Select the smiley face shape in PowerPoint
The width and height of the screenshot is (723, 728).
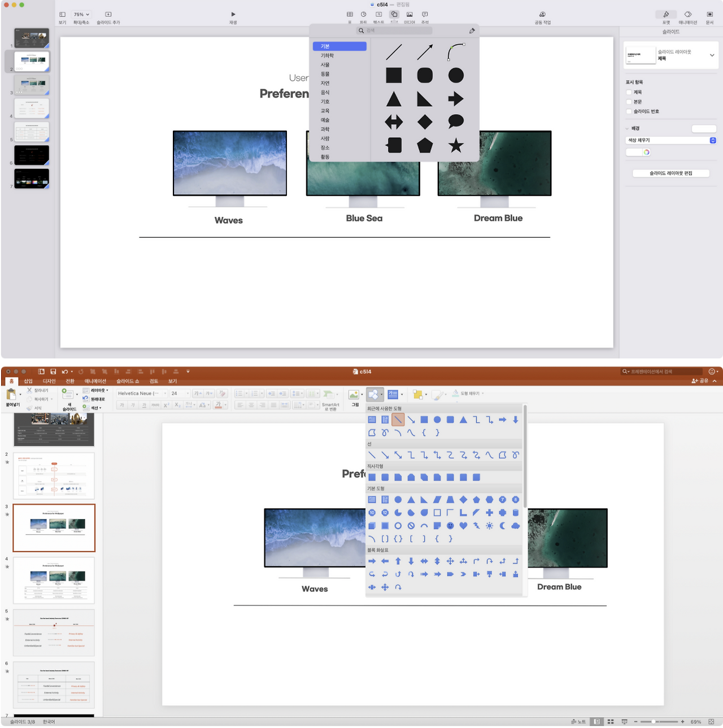coord(450,526)
